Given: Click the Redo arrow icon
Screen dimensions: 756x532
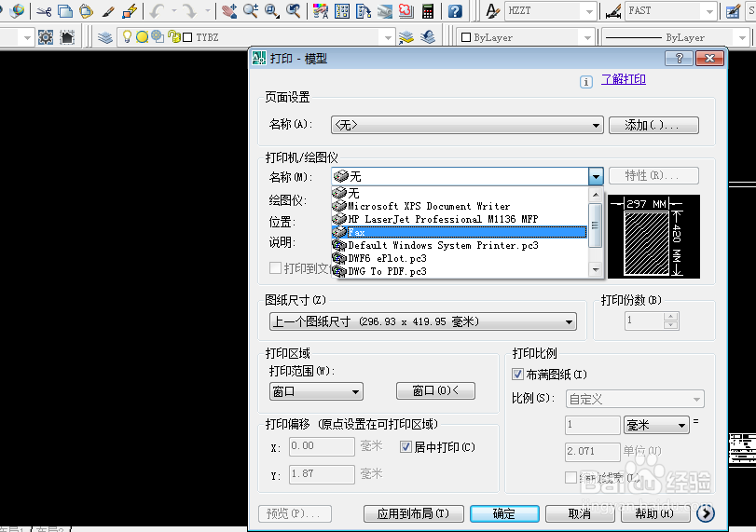Looking at the screenshot, I should point(189,10).
